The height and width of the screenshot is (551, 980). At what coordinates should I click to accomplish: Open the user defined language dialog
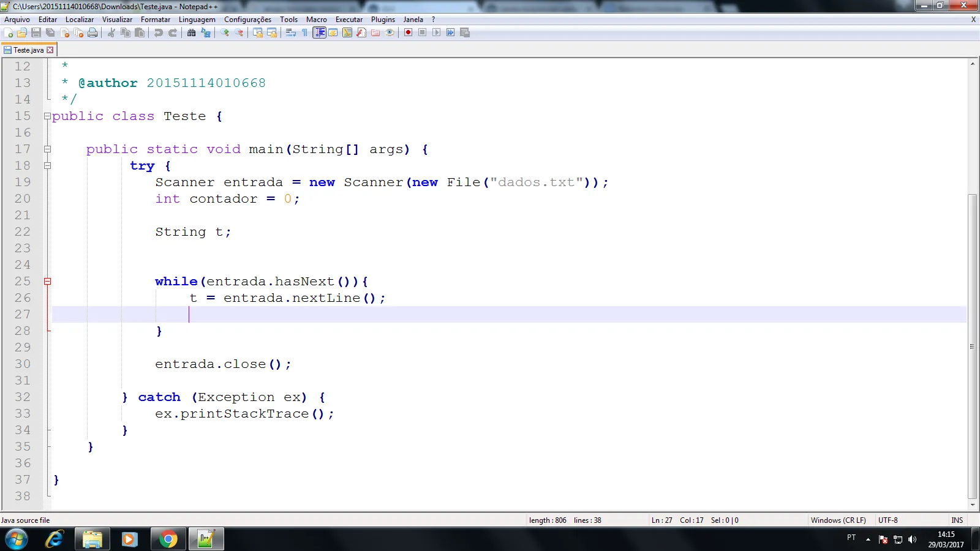[333, 32]
